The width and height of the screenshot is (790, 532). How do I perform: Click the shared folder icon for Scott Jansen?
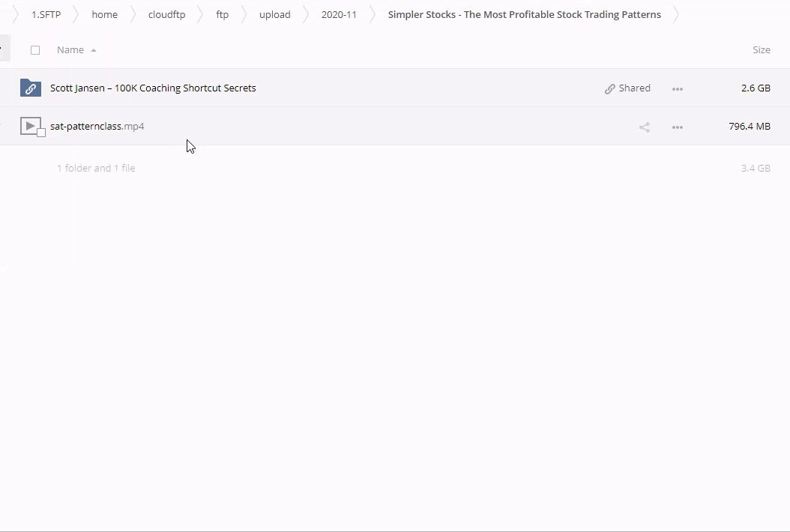click(31, 88)
